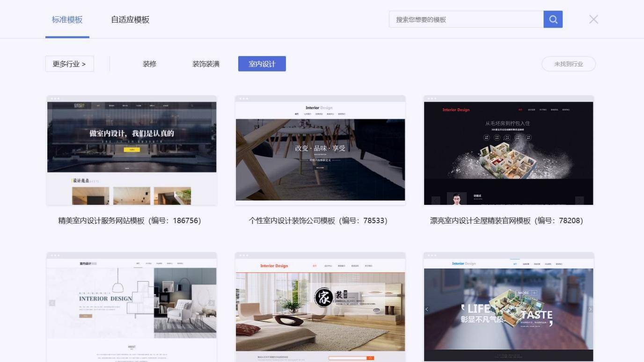Select the 装饰装潢 industry filter

click(206, 64)
